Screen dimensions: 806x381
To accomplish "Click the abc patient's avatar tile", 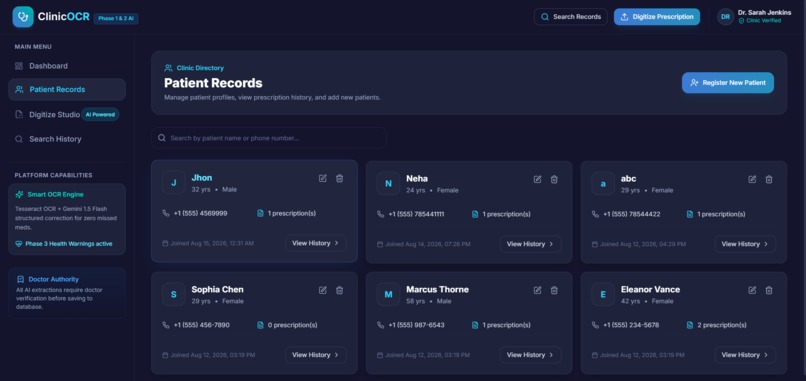I will pyautogui.click(x=603, y=184).
